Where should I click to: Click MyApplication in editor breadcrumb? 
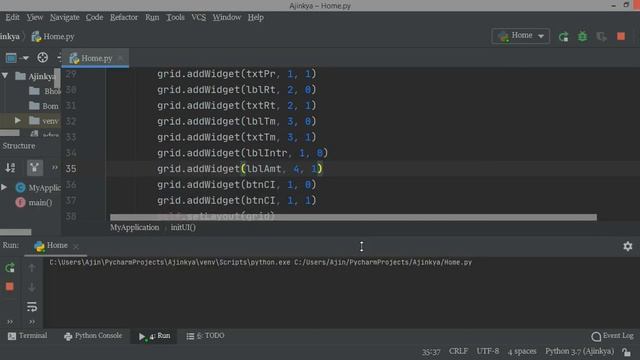click(x=134, y=227)
